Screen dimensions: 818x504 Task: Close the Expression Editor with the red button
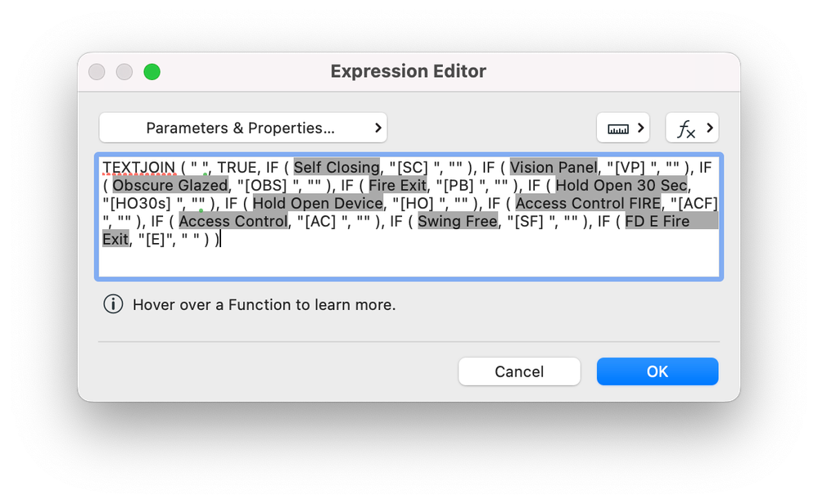pos(97,72)
